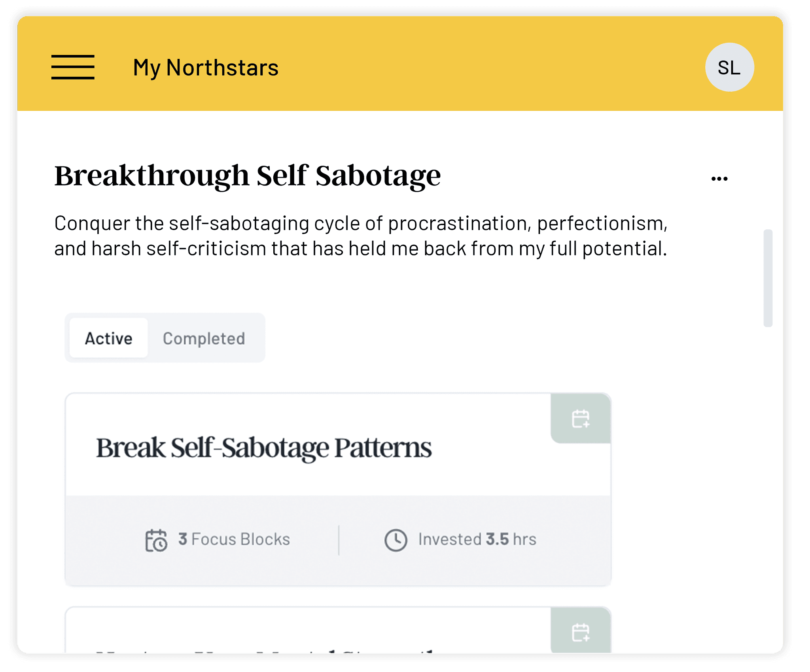Click the Invested 3.5 hrs label
The image size is (810, 672).
477,539
